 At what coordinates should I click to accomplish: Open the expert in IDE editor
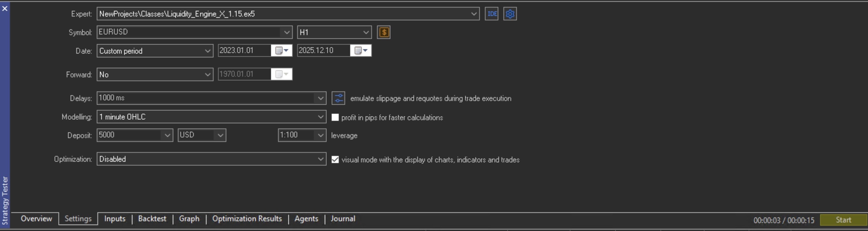[x=491, y=14]
